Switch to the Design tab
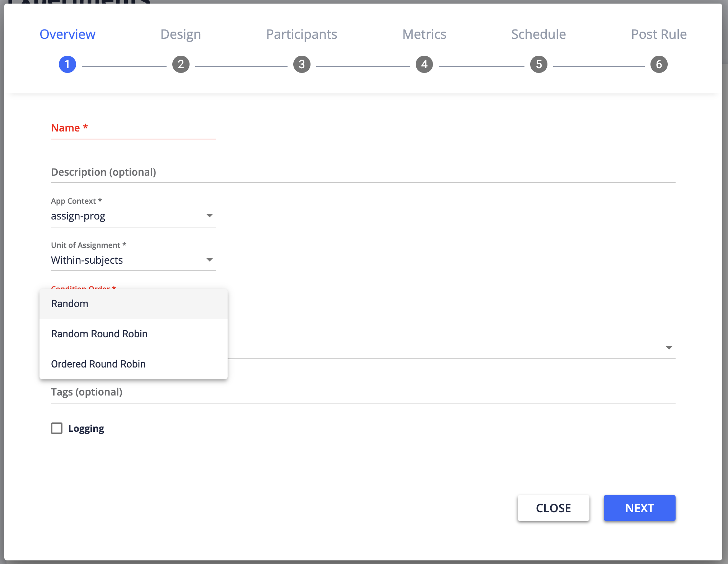The width and height of the screenshot is (728, 564). pos(181,34)
